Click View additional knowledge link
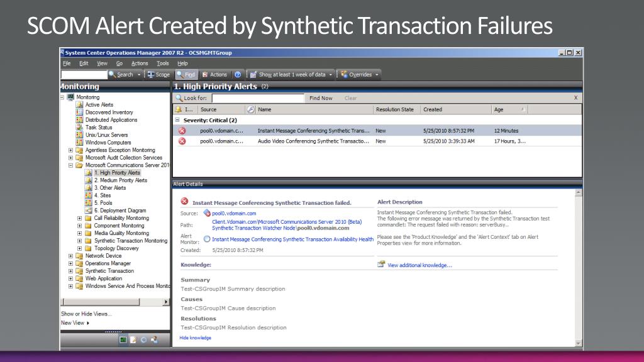Image resolution: width=644 pixels, height=362 pixels. pyautogui.click(x=419, y=265)
